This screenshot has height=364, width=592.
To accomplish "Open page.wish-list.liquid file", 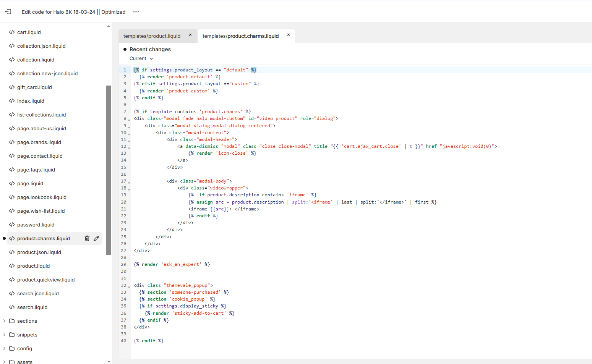I will (x=41, y=211).
